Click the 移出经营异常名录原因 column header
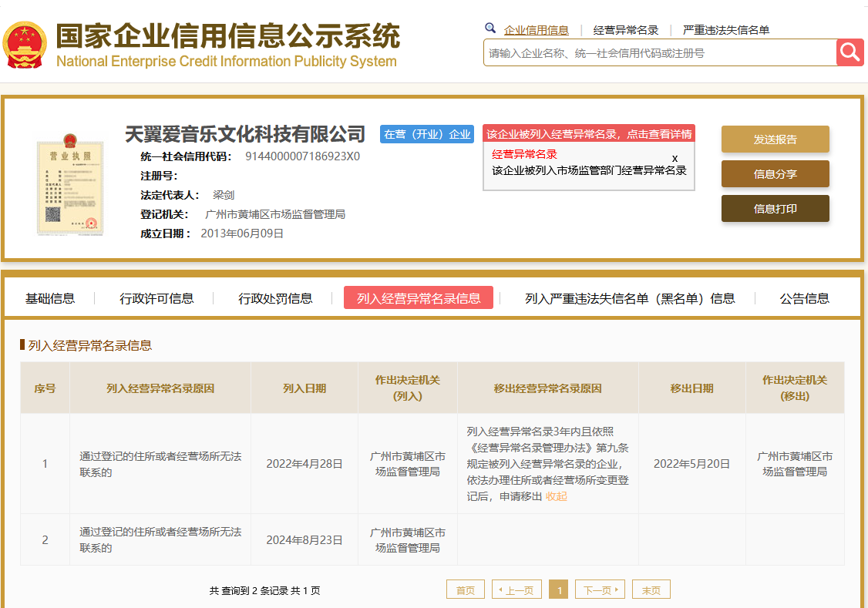The image size is (868, 608). click(547, 388)
